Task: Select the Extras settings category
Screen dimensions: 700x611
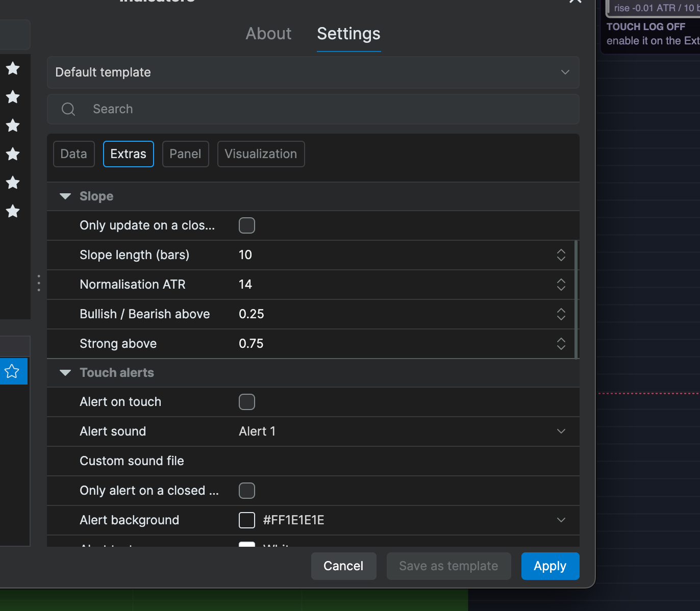Action: coord(129,154)
